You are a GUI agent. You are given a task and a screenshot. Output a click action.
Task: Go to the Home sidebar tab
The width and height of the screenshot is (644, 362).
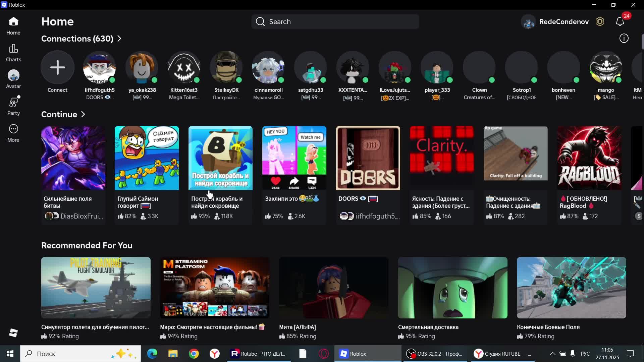[x=13, y=26]
